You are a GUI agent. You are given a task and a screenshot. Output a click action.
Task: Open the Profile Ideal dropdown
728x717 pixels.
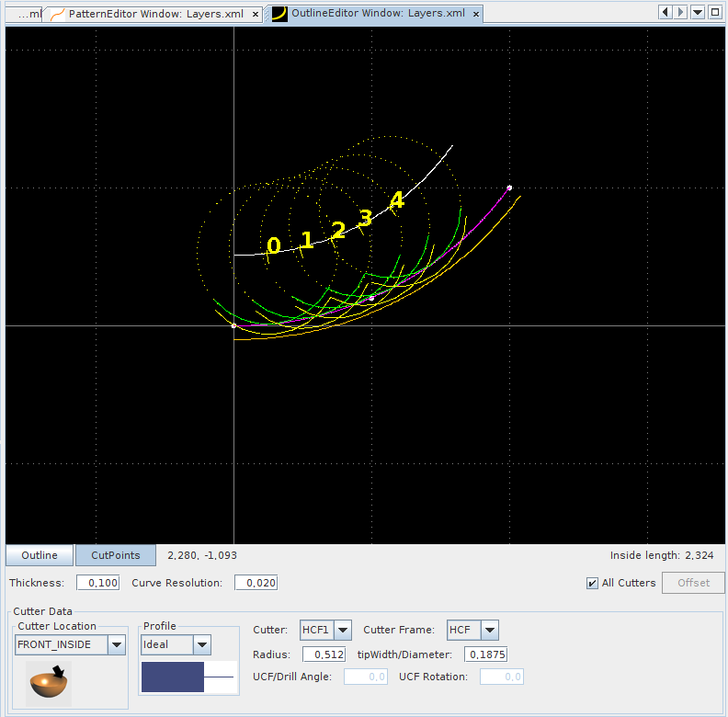point(176,644)
